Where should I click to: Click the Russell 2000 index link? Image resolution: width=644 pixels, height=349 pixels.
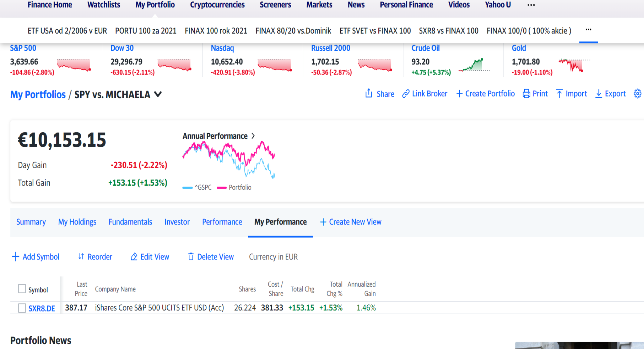click(331, 48)
